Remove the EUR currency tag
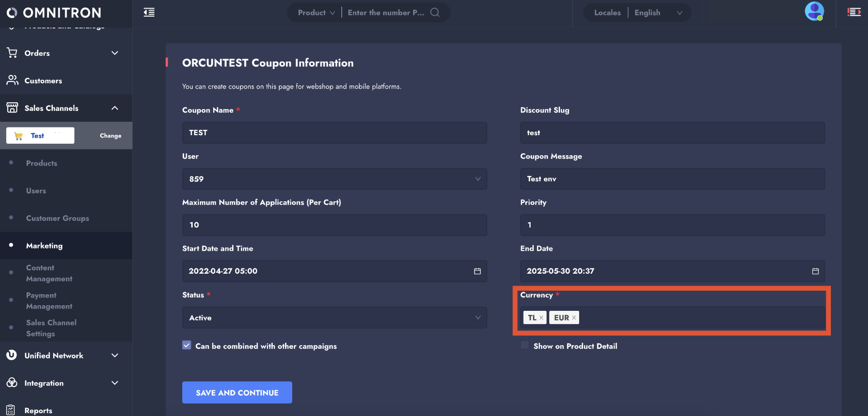Viewport: 868px width, 416px height. (x=574, y=318)
